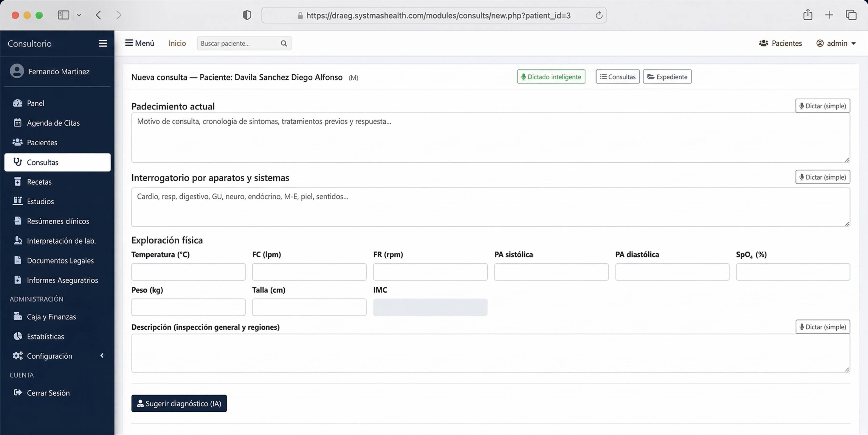Toggle Safari sidebar panel button
Screen dimensions: 868x435
click(x=63, y=15)
